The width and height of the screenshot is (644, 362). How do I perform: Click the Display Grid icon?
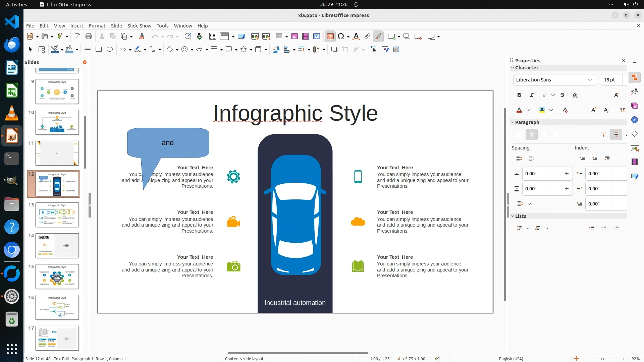click(x=212, y=37)
